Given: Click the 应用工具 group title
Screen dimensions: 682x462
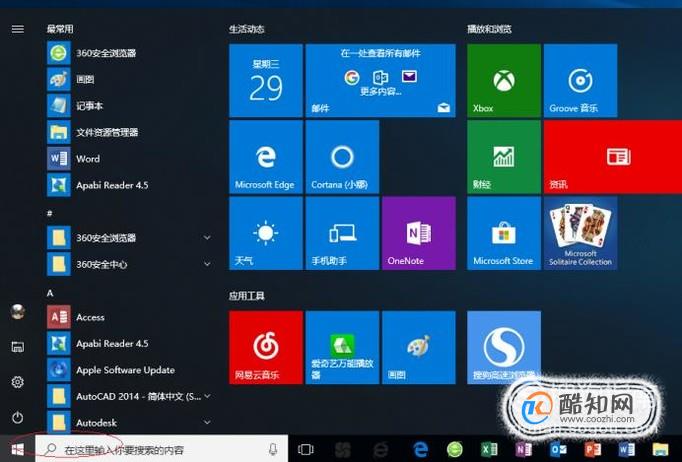Looking at the screenshot, I should point(247,296).
